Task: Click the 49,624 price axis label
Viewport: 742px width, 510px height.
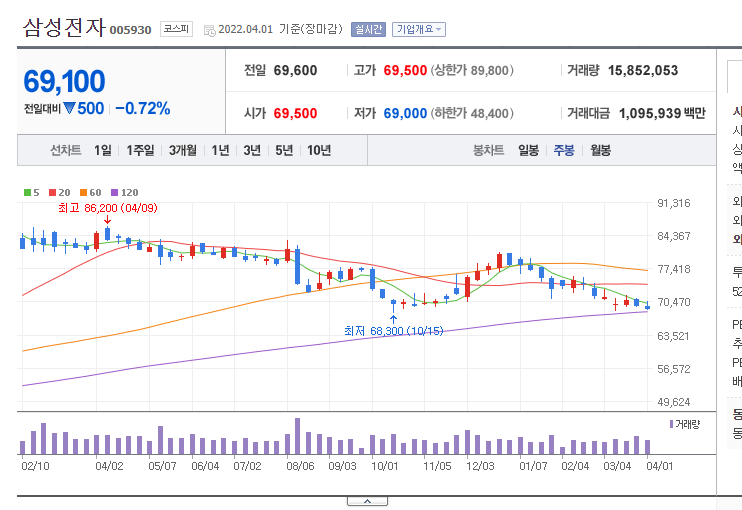Action: [674, 402]
